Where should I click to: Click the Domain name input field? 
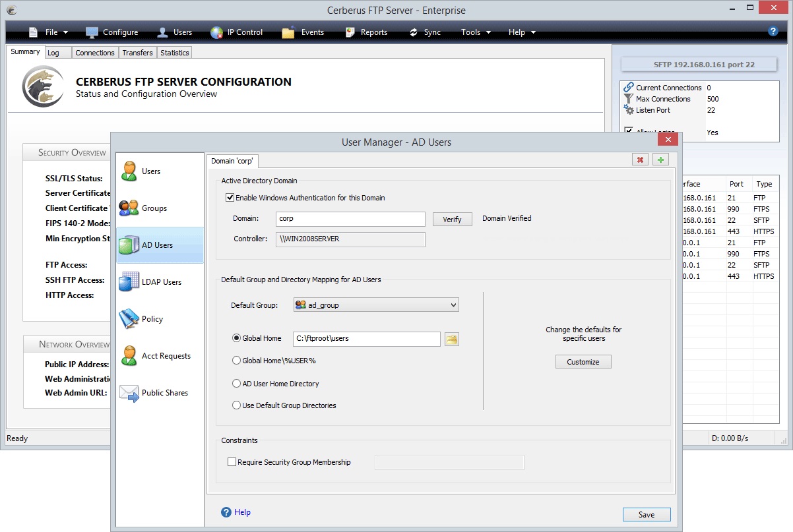click(x=350, y=219)
